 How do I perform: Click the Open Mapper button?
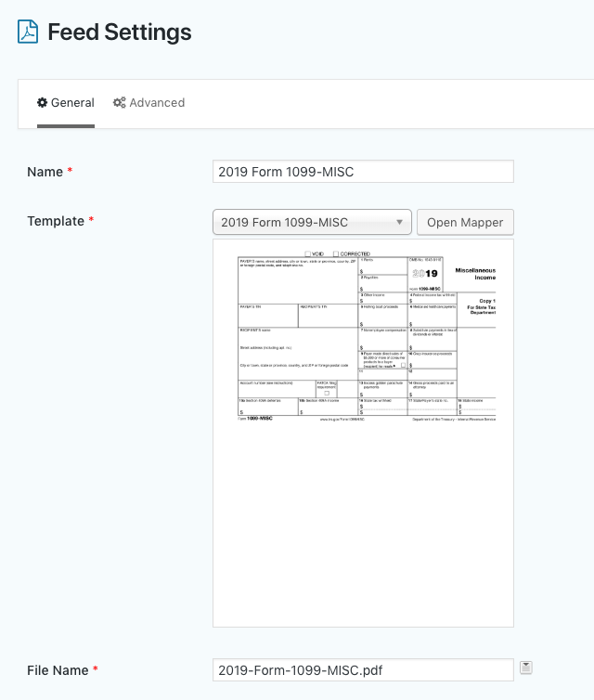(465, 222)
